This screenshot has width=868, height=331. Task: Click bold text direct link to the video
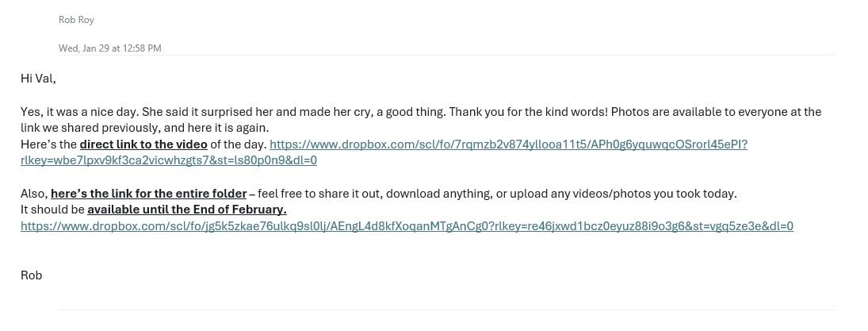(x=144, y=144)
